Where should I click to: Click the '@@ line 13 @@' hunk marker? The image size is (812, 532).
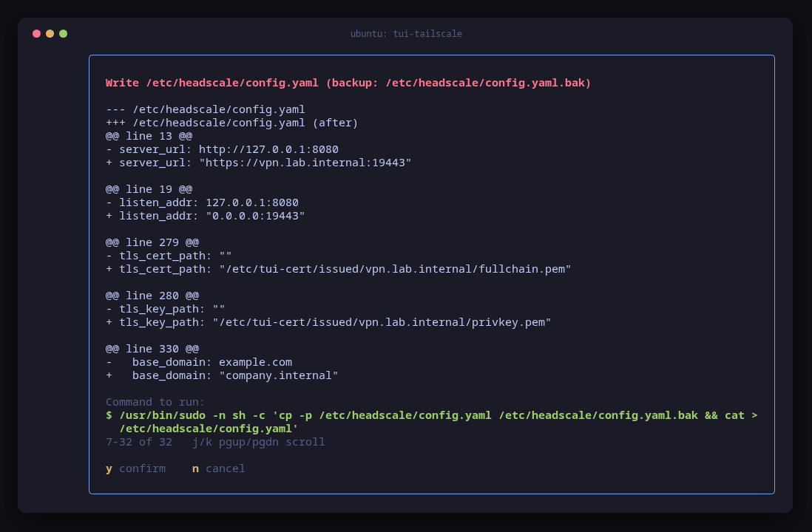pos(149,136)
